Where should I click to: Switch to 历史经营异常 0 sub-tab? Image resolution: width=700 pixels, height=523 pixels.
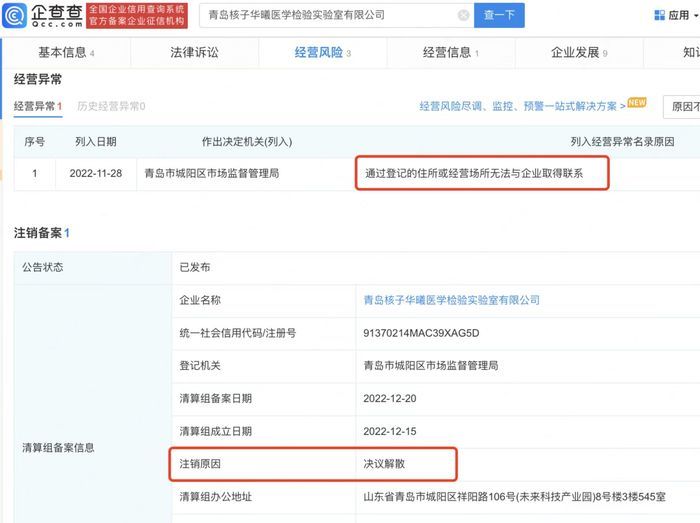pos(111,106)
